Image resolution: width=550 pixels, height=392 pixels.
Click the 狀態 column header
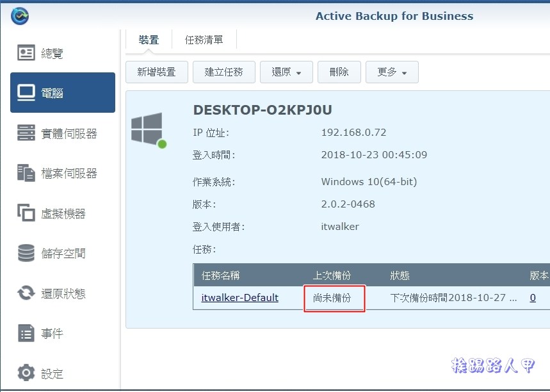click(x=400, y=275)
